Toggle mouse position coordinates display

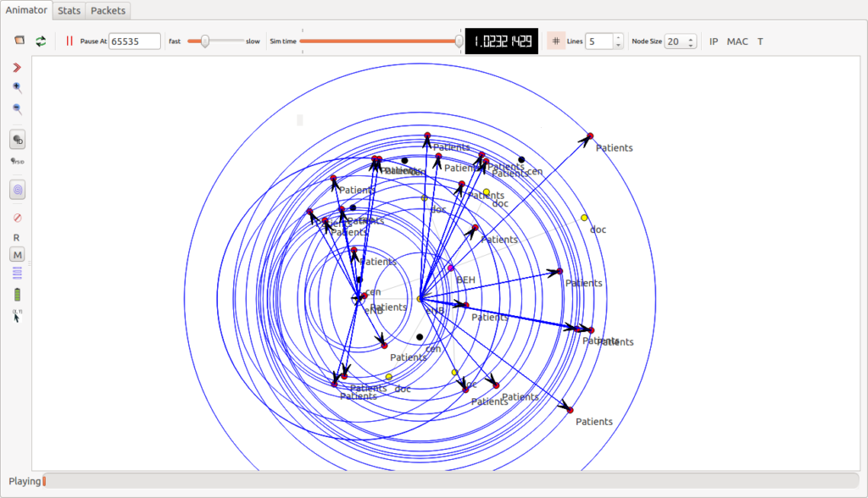coord(17,313)
